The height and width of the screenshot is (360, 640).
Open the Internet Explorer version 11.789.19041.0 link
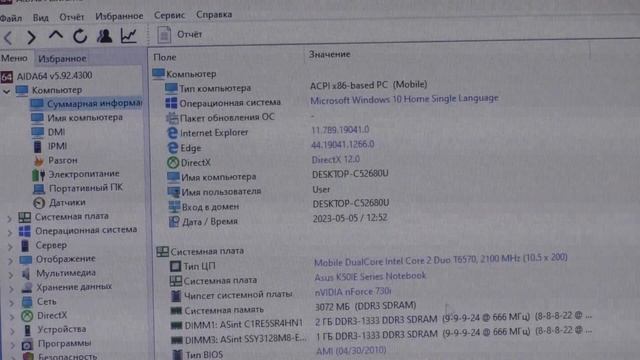coord(340,130)
